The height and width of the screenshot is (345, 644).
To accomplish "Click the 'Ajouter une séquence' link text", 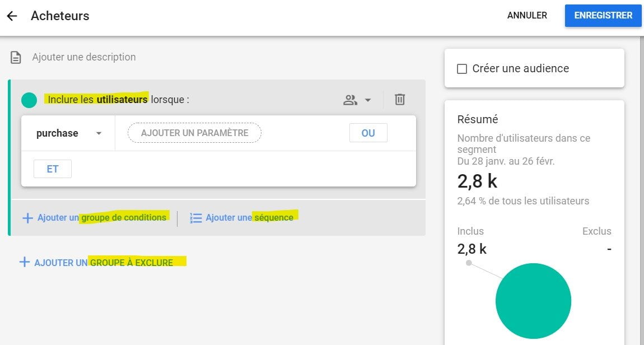I will 249,217.
